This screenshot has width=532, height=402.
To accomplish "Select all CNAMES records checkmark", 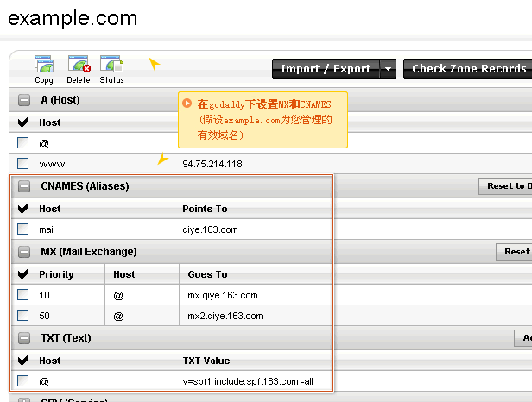I will coord(23,208).
